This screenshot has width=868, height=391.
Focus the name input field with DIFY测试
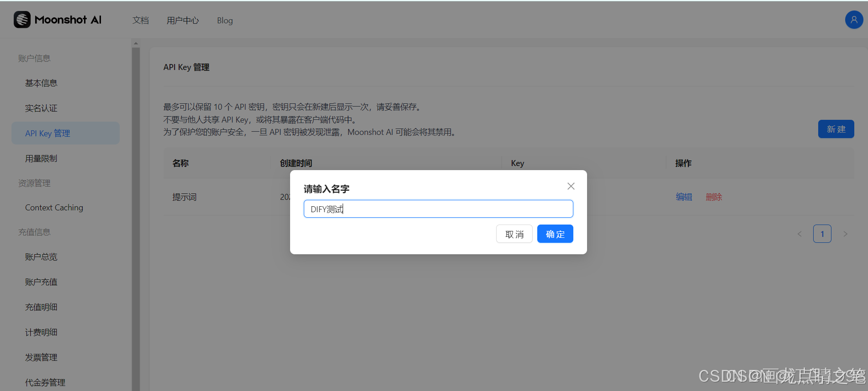[439, 209]
